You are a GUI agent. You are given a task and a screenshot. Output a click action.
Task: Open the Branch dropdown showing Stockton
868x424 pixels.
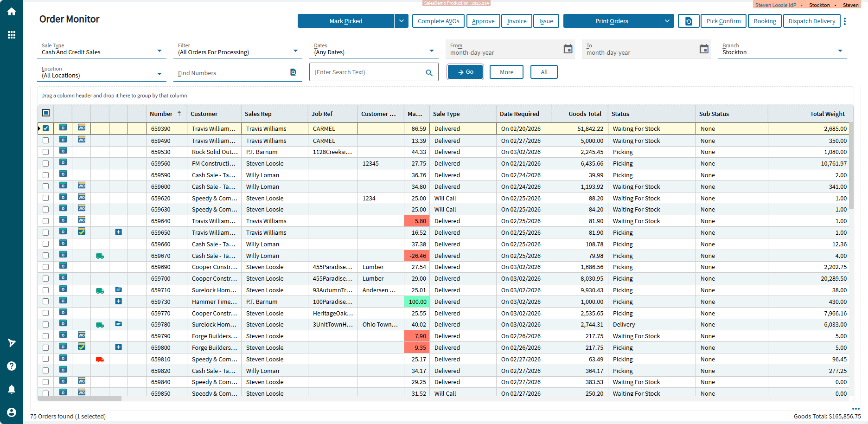point(840,51)
